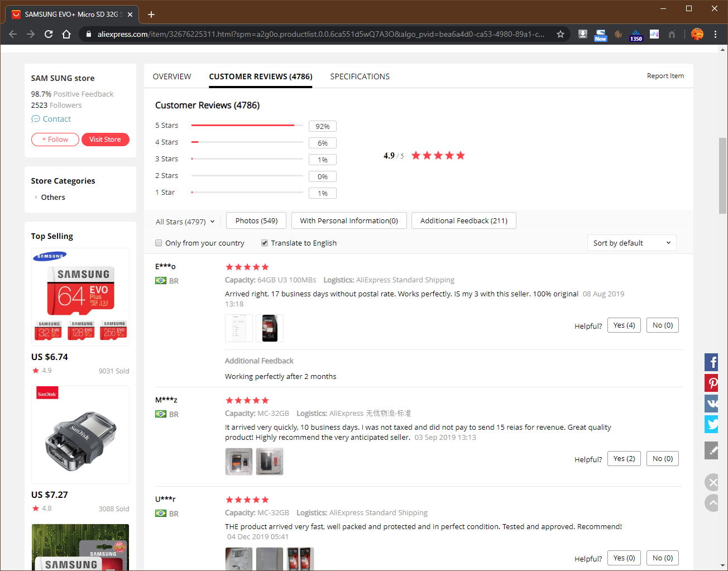Open the waveform extension icon

pyautogui.click(x=654, y=34)
